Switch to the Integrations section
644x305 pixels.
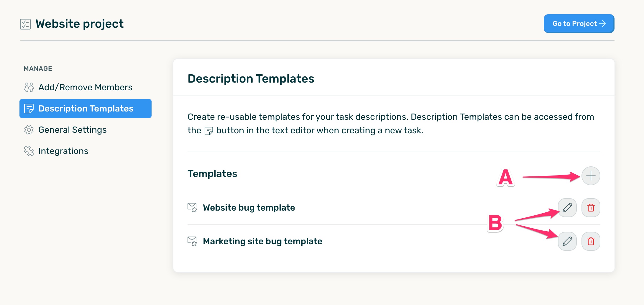coord(63,151)
